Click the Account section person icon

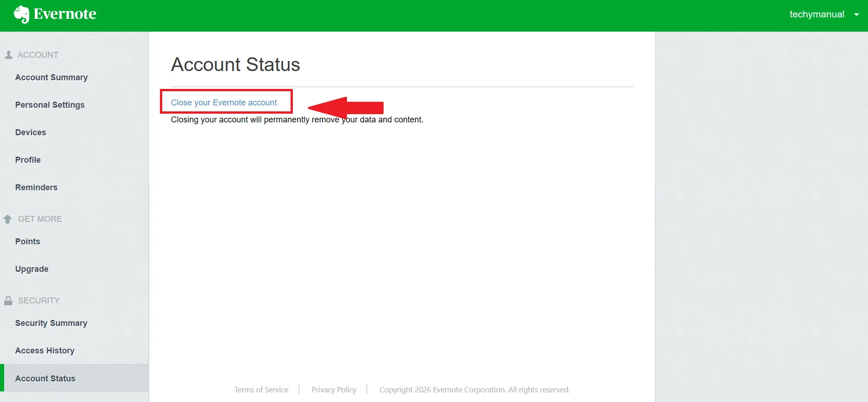click(8, 55)
